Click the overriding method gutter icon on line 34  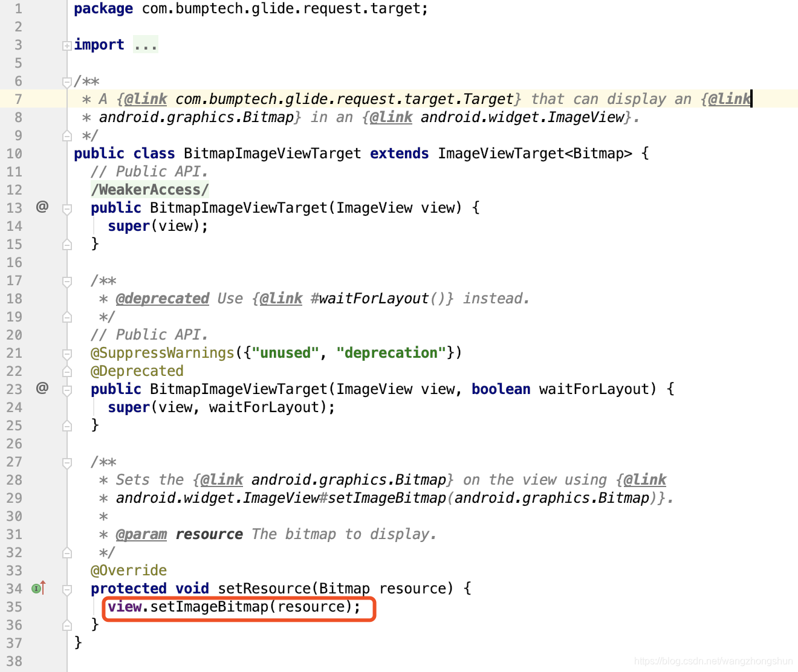[x=39, y=588]
